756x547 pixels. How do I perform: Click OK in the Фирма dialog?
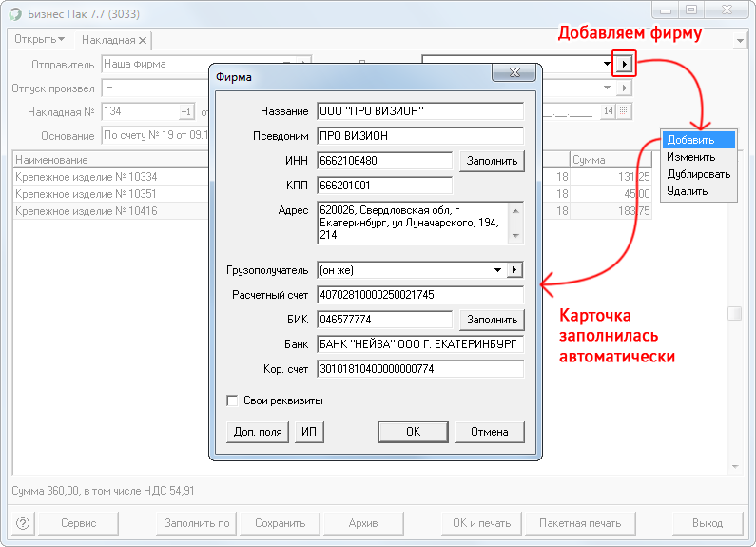point(413,431)
